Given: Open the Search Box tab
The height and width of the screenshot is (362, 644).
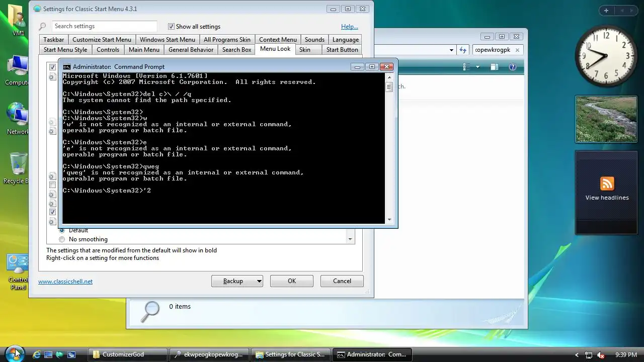Looking at the screenshot, I should pos(236,50).
